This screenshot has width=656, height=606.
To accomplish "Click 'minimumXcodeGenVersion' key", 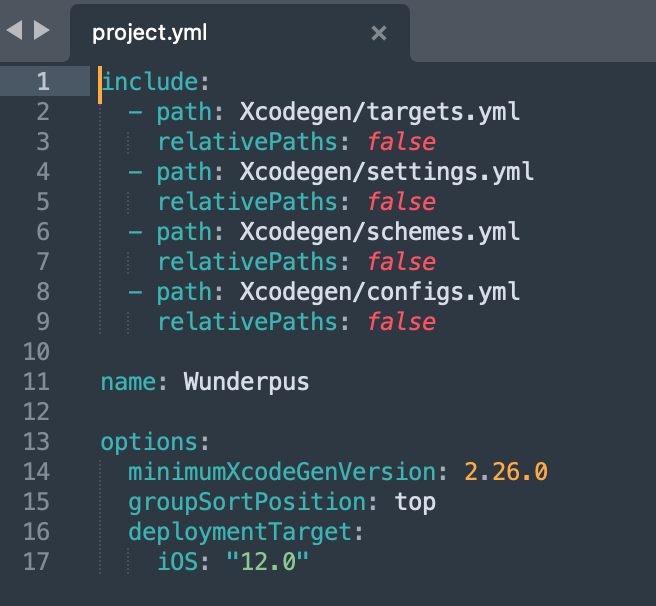I will click(x=282, y=472).
